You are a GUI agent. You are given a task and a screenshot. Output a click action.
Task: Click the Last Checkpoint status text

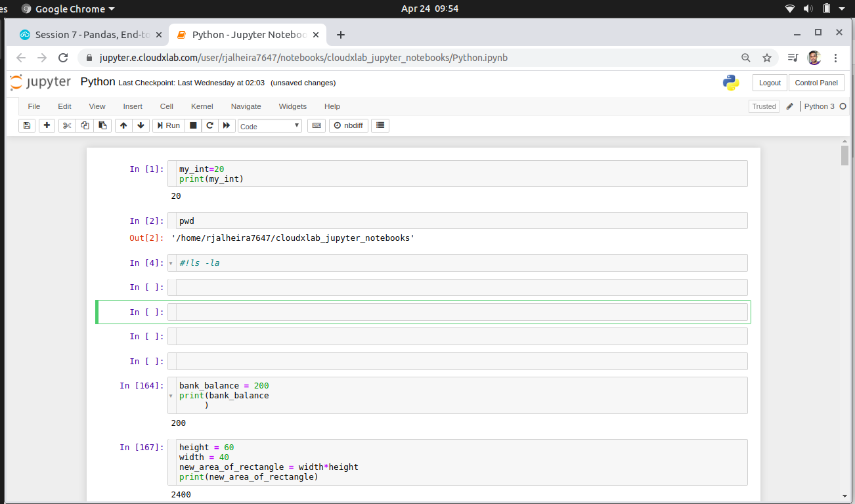[x=192, y=83]
